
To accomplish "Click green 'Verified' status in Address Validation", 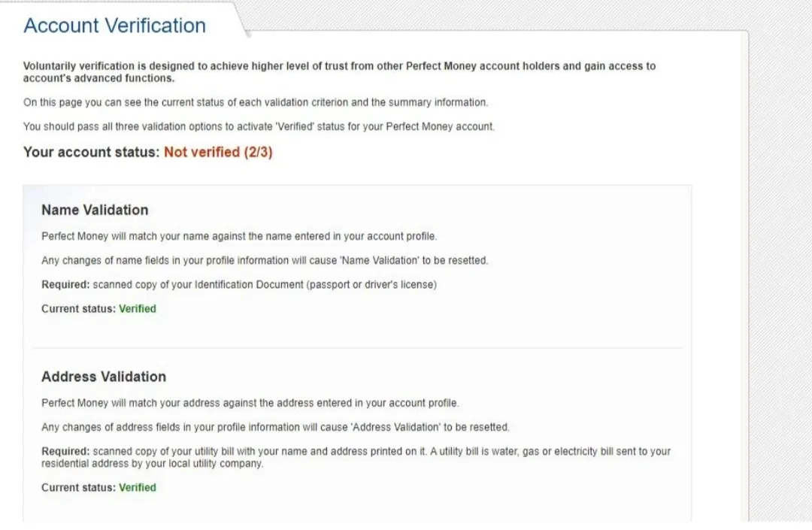I will click(x=138, y=487).
